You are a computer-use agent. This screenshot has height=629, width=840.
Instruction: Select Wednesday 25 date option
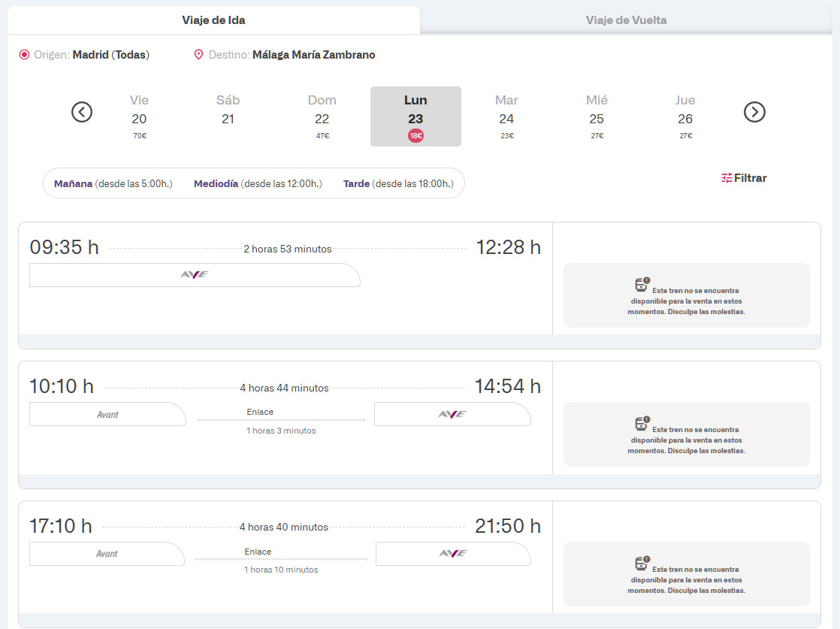[x=597, y=117]
